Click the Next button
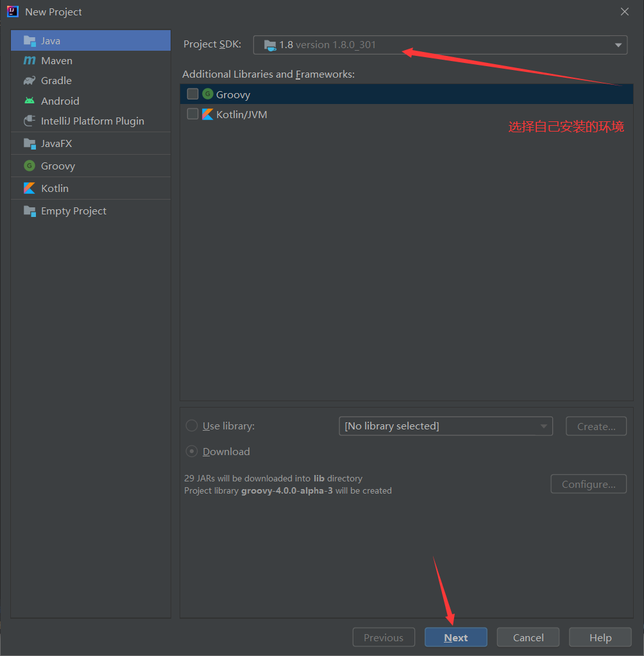The width and height of the screenshot is (644, 656). click(x=456, y=637)
